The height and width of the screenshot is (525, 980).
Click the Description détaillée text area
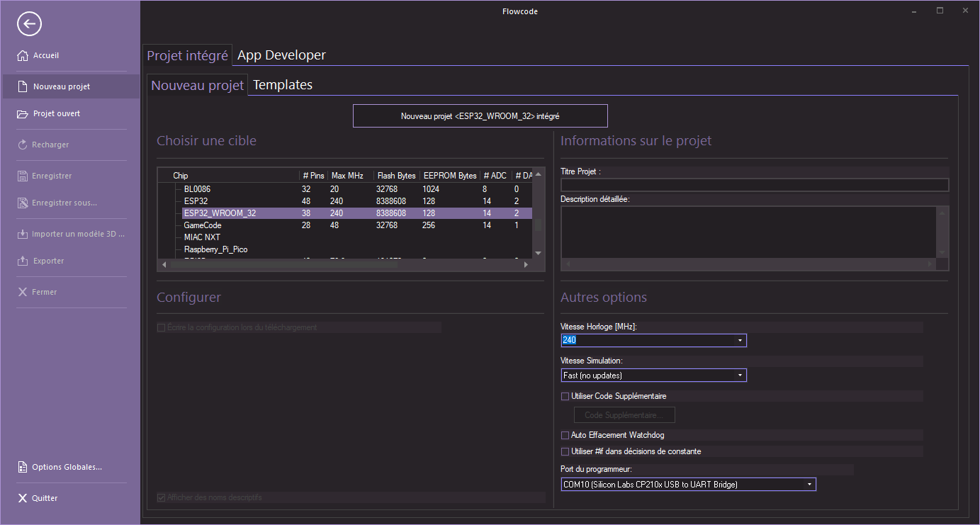point(749,232)
